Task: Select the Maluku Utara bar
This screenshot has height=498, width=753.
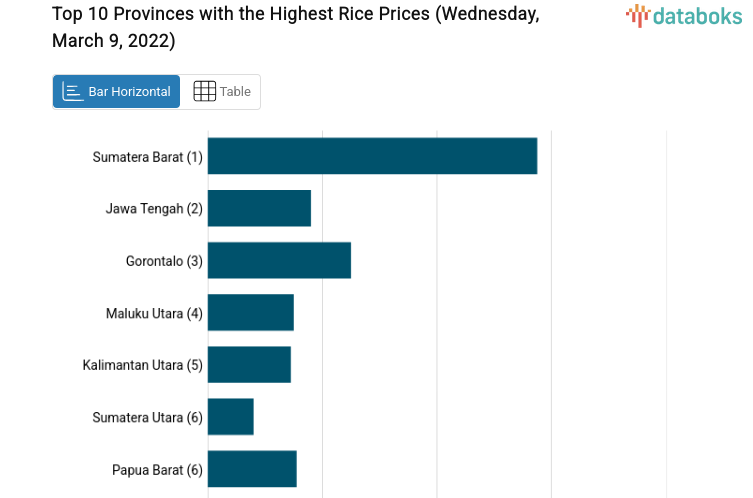Action: tap(251, 312)
